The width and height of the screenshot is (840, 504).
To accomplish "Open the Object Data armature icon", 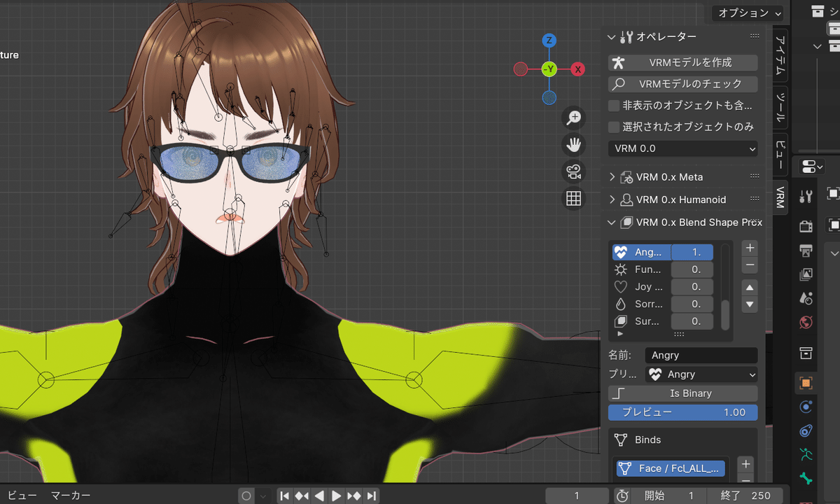I will click(806, 455).
